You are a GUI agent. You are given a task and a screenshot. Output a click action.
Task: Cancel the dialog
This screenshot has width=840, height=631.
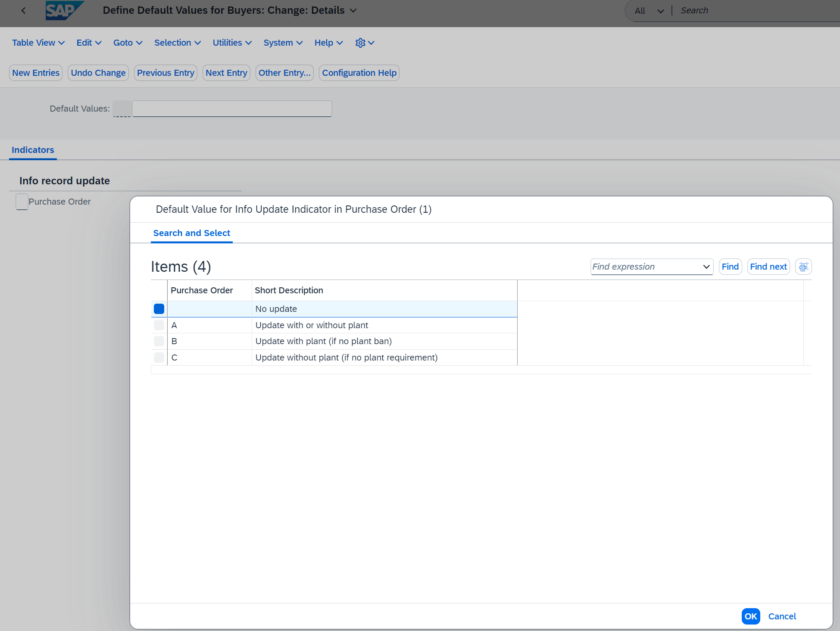pyautogui.click(x=782, y=616)
